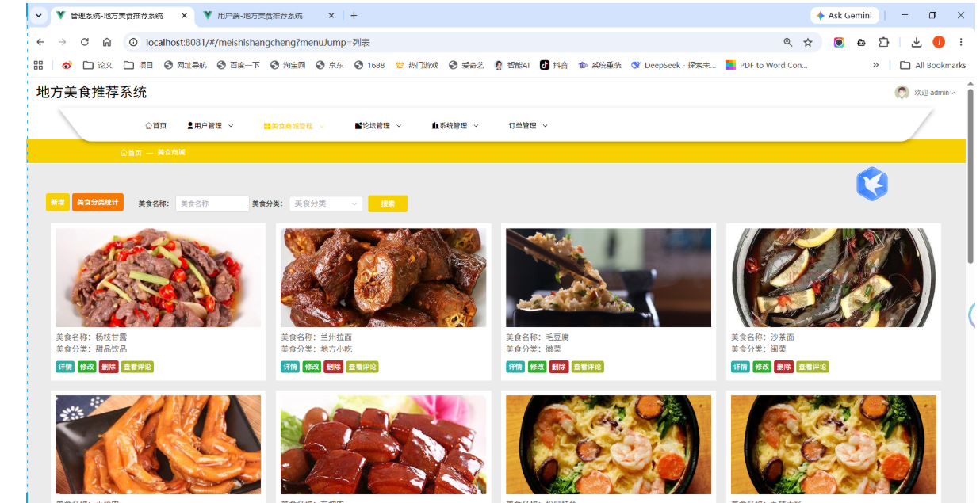Image resolution: width=980 pixels, height=503 pixels.
Task: Click 详情 for 沙茶面
Action: tap(740, 367)
